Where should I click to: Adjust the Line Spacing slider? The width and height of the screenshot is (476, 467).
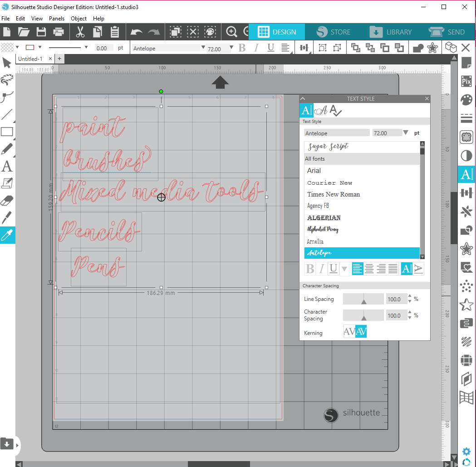click(363, 299)
